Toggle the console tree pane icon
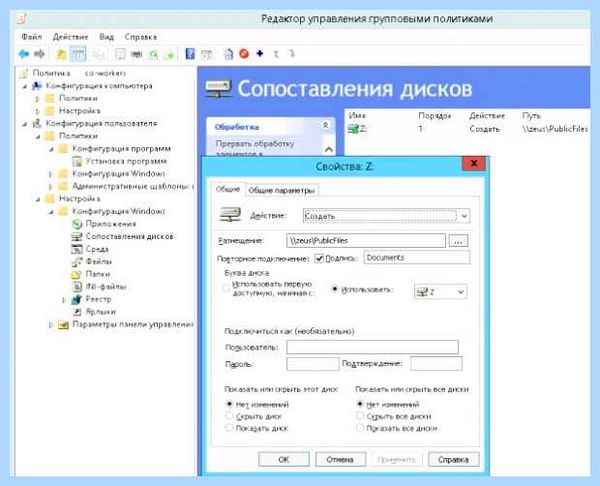600x486 pixels. (78, 54)
